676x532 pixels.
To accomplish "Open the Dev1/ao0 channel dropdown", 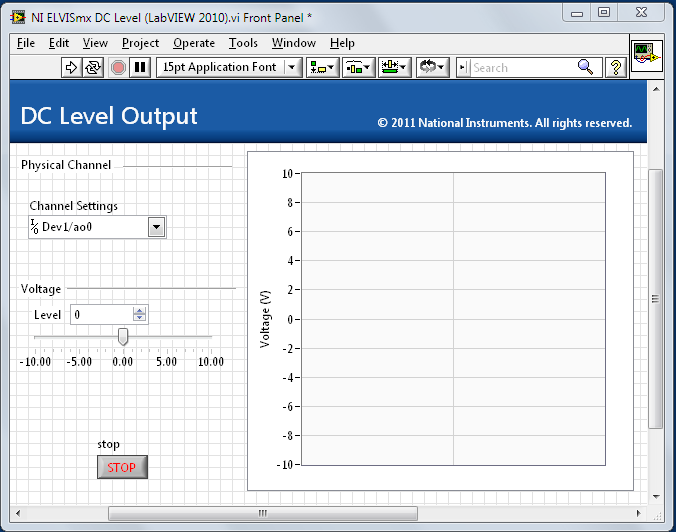I will [156, 227].
